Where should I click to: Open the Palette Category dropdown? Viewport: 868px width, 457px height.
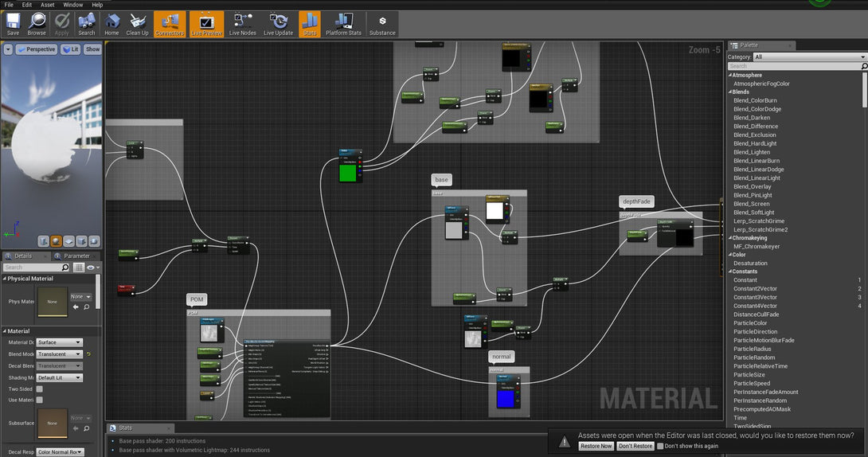point(809,57)
